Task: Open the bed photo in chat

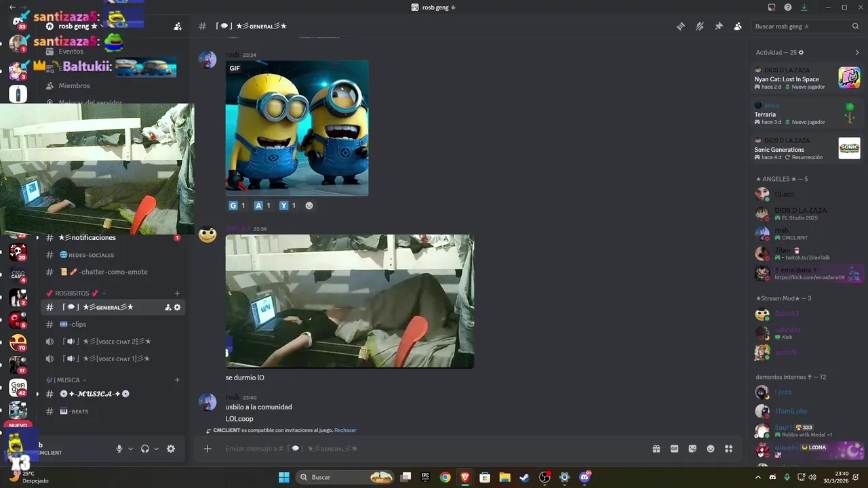Action: click(350, 302)
